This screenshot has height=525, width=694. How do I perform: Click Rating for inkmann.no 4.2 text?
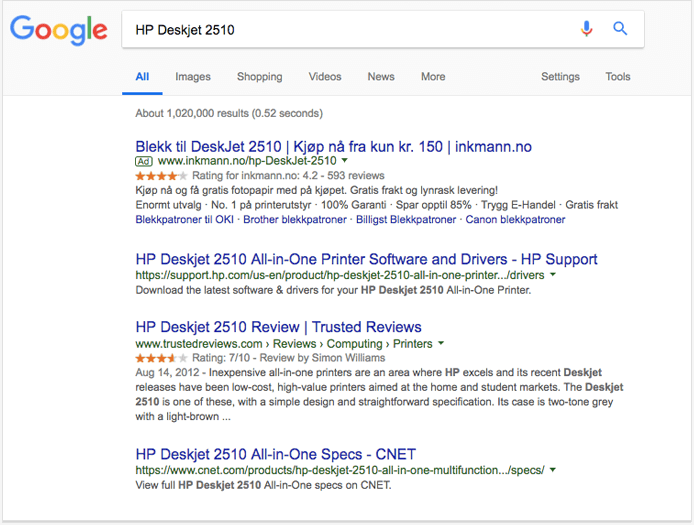coord(288,176)
